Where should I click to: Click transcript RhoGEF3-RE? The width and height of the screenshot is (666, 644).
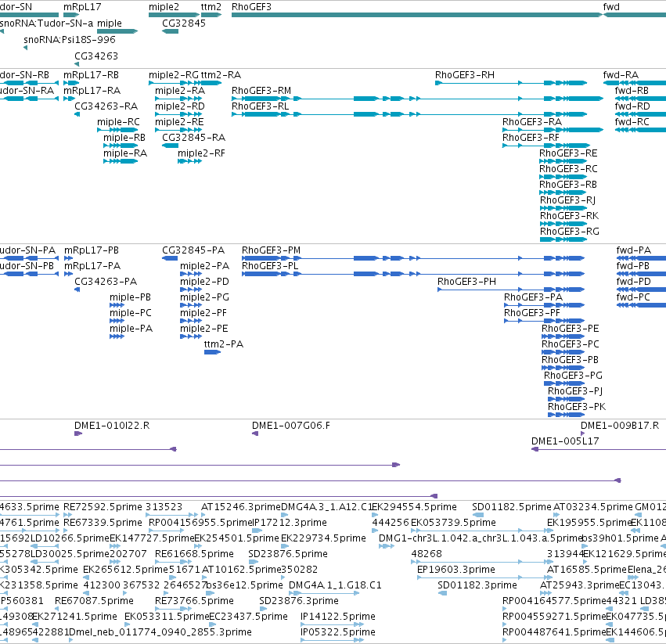[x=563, y=161]
